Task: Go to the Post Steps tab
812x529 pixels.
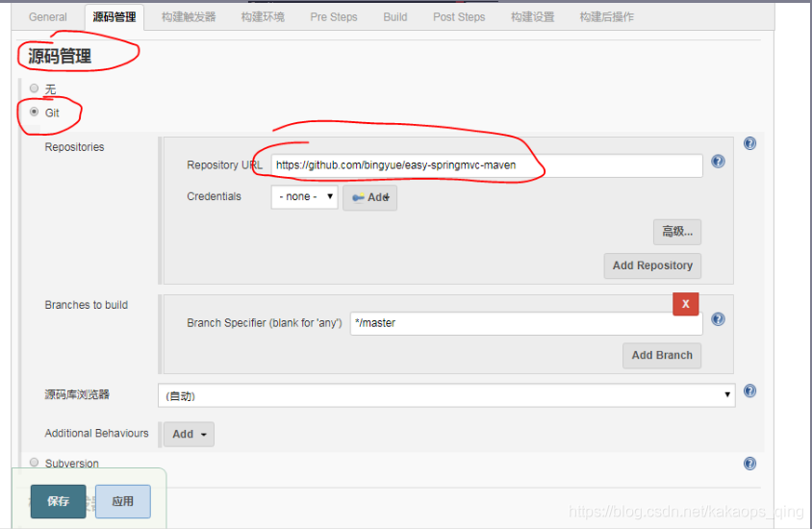Action: point(459,17)
